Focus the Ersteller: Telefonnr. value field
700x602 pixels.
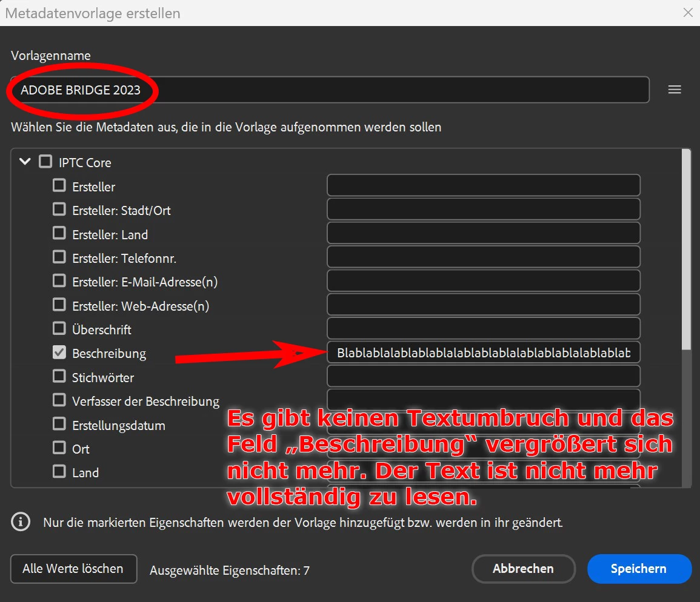pos(484,257)
